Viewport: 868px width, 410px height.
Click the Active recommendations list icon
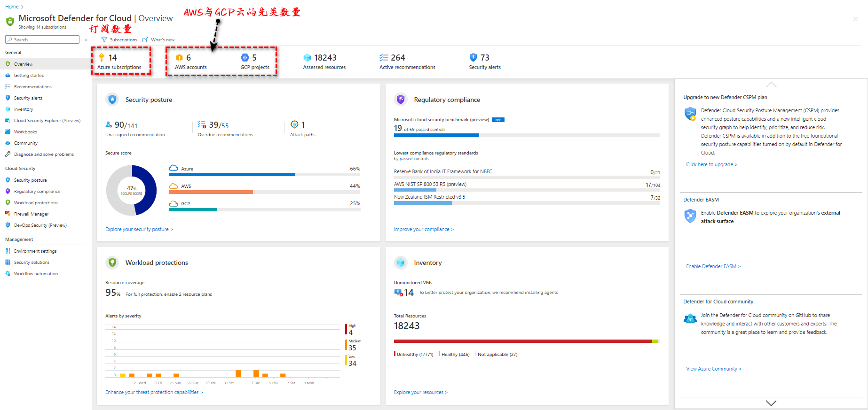tap(384, 57)
